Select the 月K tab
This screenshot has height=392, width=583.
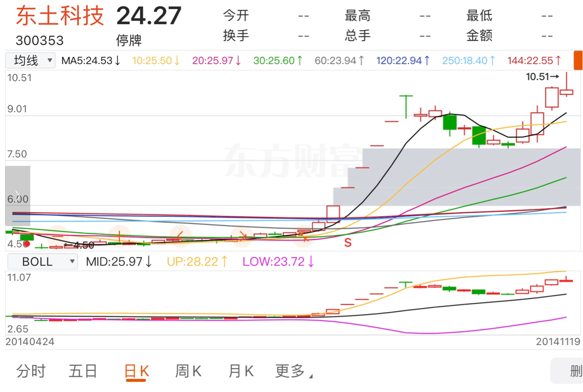(241, 371)
